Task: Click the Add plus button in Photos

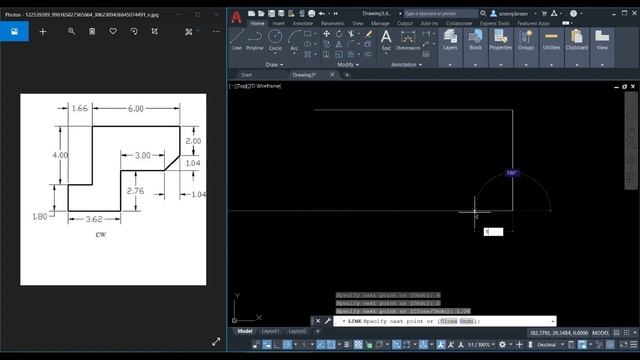Action: coord(42,31)
